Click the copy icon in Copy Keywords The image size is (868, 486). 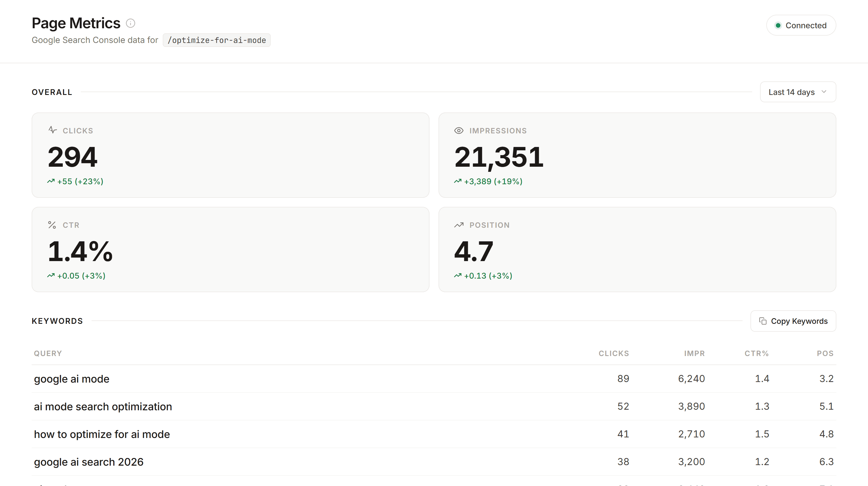(x=763, y=321)
